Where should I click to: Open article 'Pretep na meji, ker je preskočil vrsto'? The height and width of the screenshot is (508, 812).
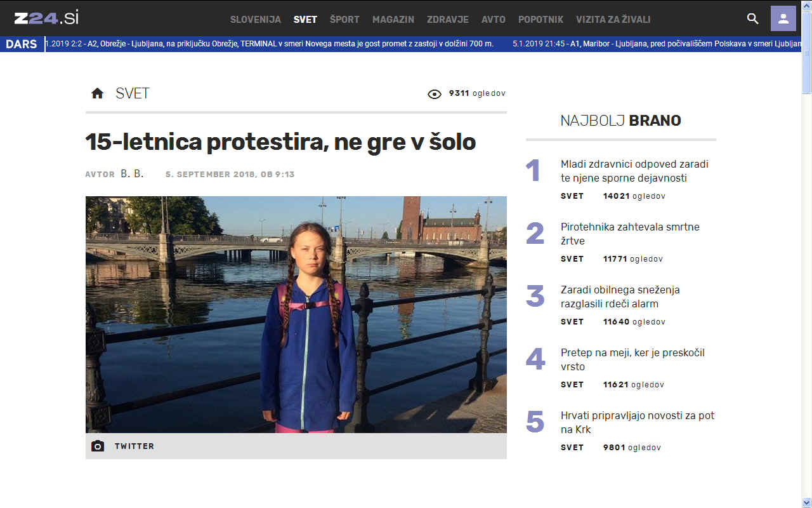(632, 359)
